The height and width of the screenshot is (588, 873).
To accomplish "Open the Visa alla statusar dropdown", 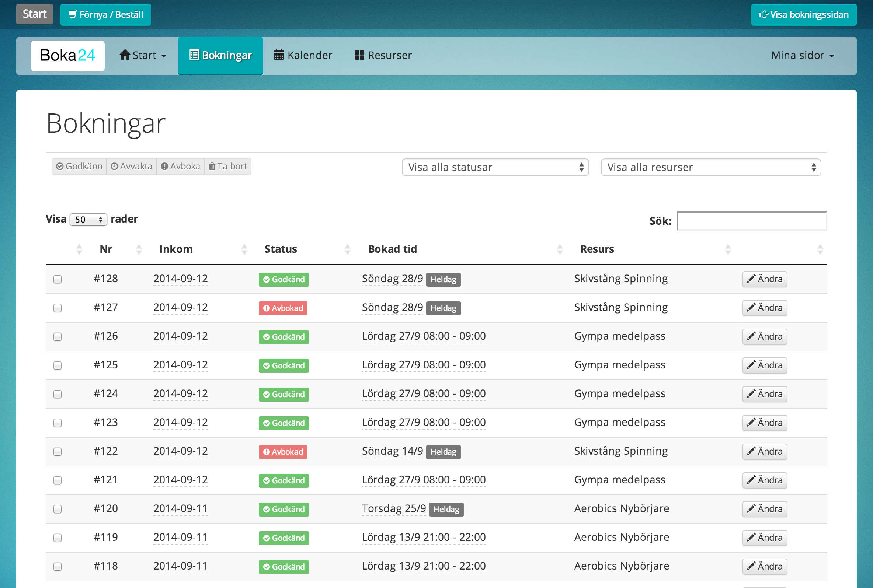I will point(495,167).
